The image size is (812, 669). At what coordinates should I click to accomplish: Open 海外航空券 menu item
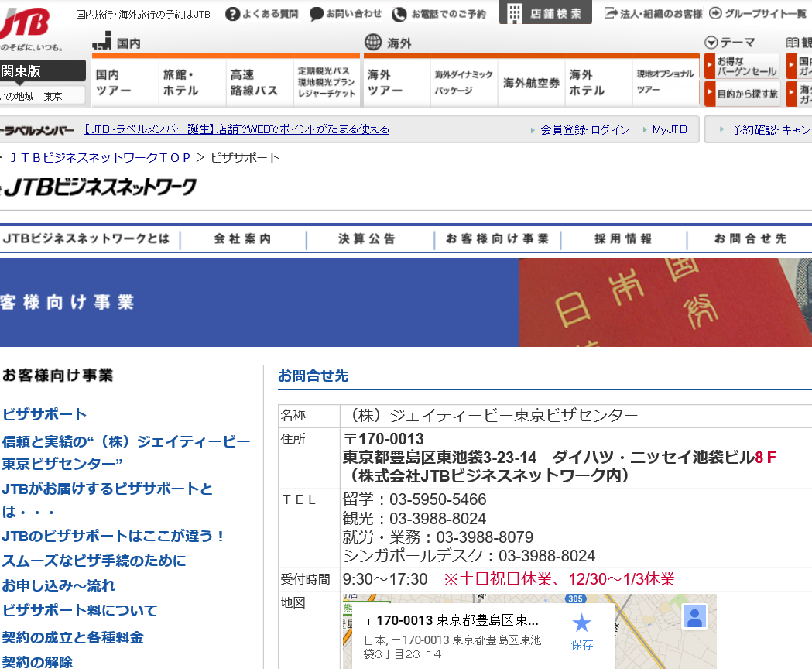[531, 83]
